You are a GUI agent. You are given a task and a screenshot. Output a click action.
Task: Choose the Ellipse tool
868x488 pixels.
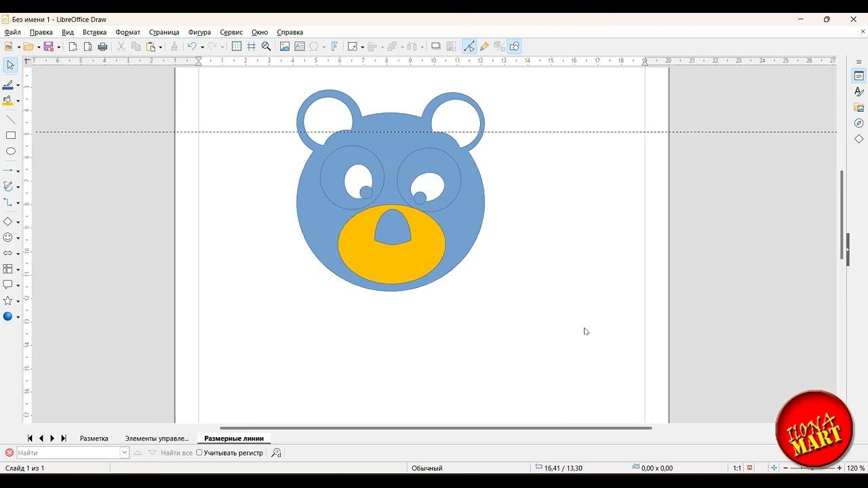(x=11, y=151)
